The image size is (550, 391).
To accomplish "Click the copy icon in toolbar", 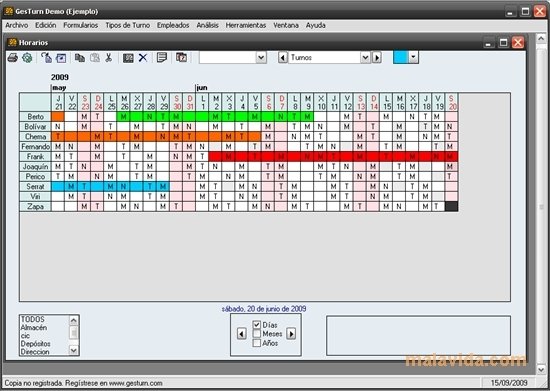I will [80, 58].
